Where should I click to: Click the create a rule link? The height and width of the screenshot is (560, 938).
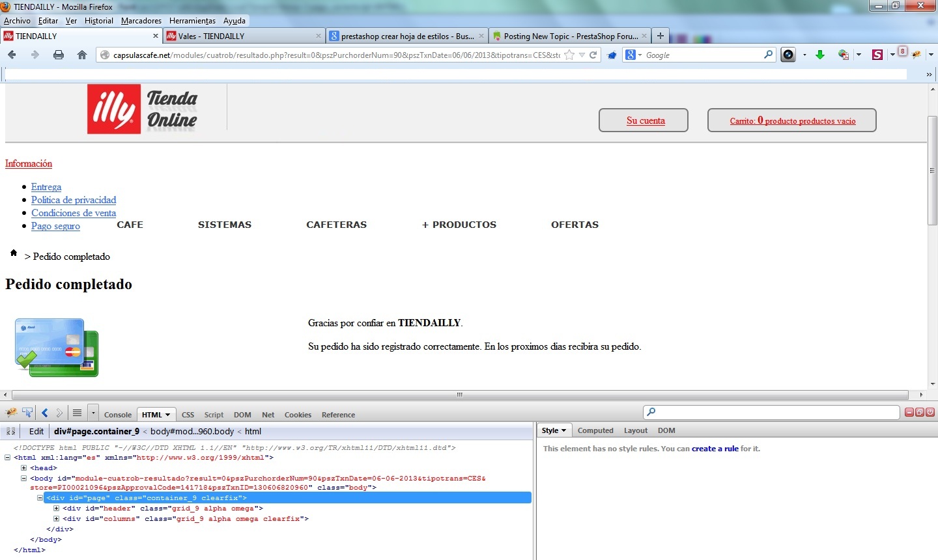pos(715,449)
